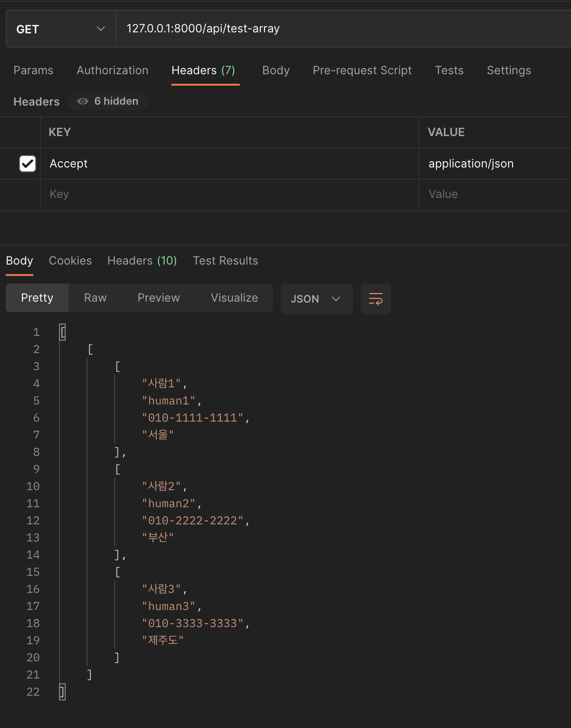Uncheck the Accept header checkbox
Viewport: 571px width, 728px height.
pyautogui.click(x=28, y=164)
